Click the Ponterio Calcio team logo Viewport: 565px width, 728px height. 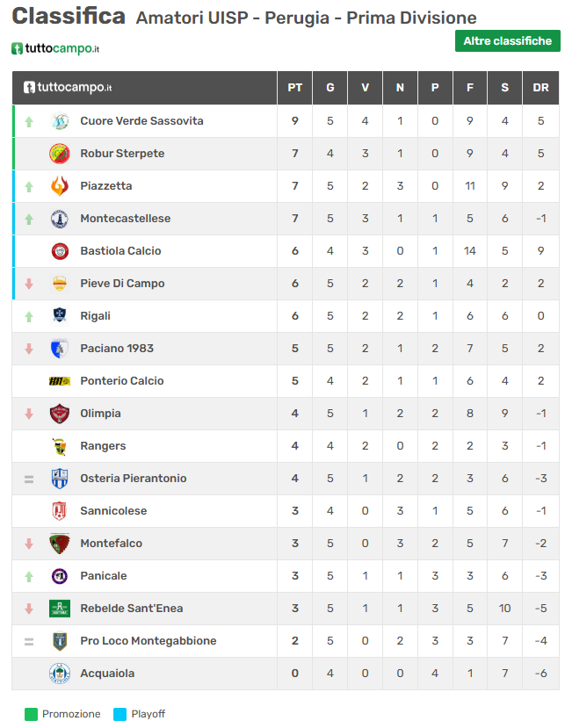pyautogui.click(x=60, y=381)
